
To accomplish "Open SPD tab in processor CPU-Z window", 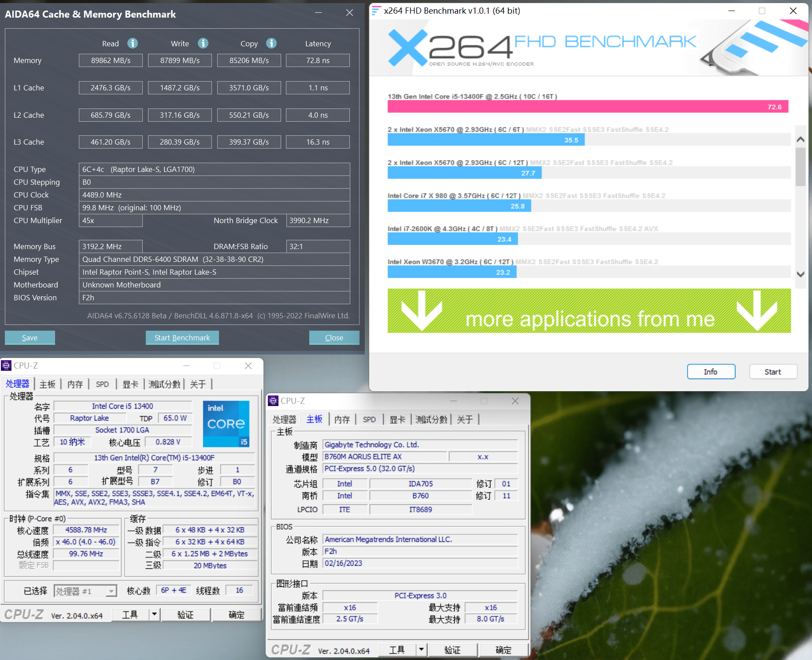I will click(102, 384).
